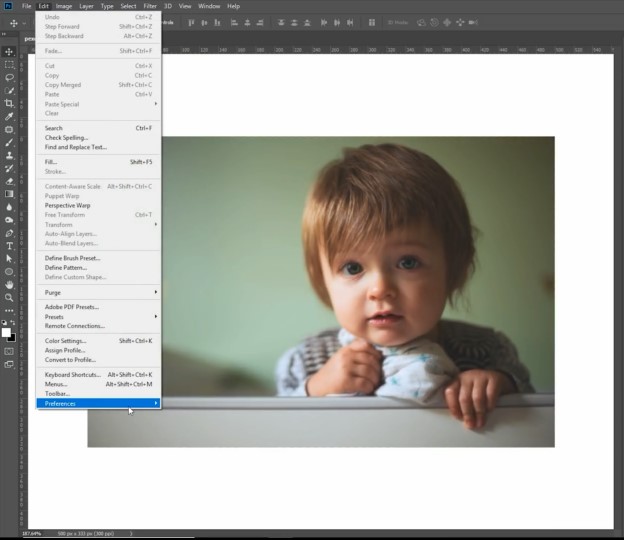Open the status bar info arrow
Image resolution: width=624 pixels, height=540 pixels.
pos(131,533)
